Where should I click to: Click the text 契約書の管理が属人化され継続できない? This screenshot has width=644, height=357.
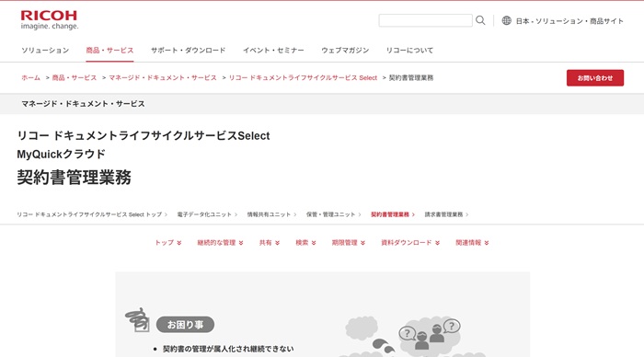coord(228,349)
